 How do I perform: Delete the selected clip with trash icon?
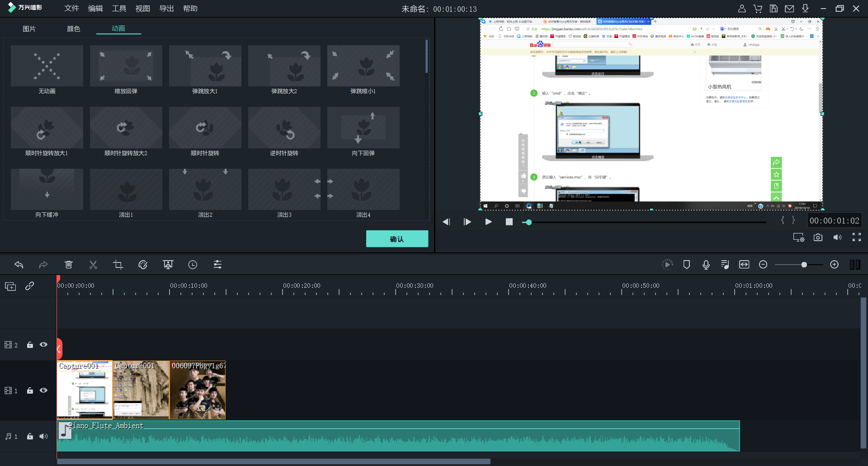pos(69,265)
